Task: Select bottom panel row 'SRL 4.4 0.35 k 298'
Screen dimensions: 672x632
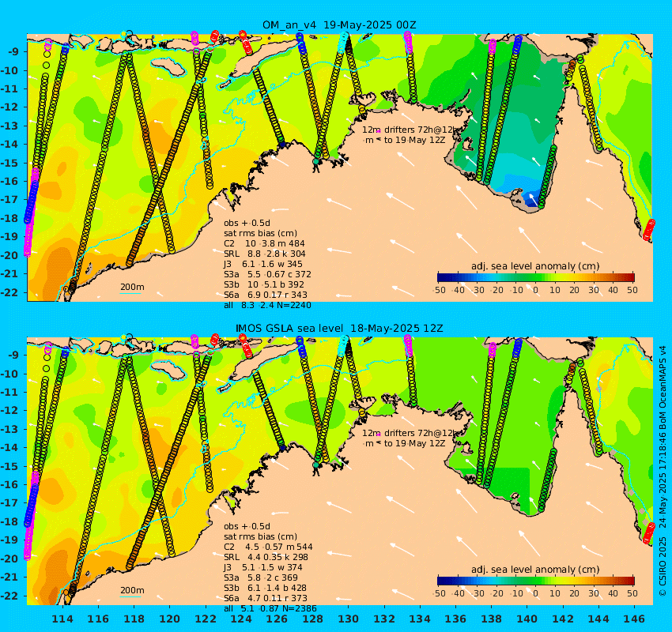Action: [266, 558]
